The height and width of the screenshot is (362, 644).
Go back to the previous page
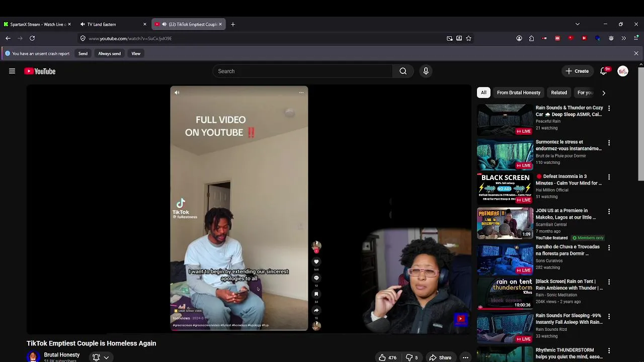tap(8, 38)
